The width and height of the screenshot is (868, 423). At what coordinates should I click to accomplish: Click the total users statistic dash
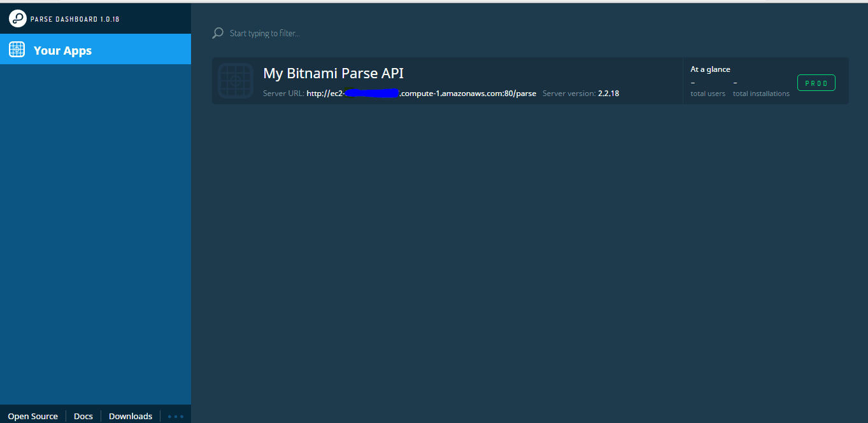[x=691, y=82]
